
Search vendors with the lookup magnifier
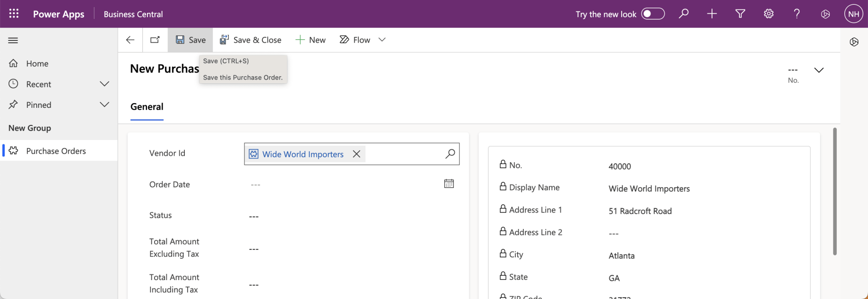click(450, 154)
